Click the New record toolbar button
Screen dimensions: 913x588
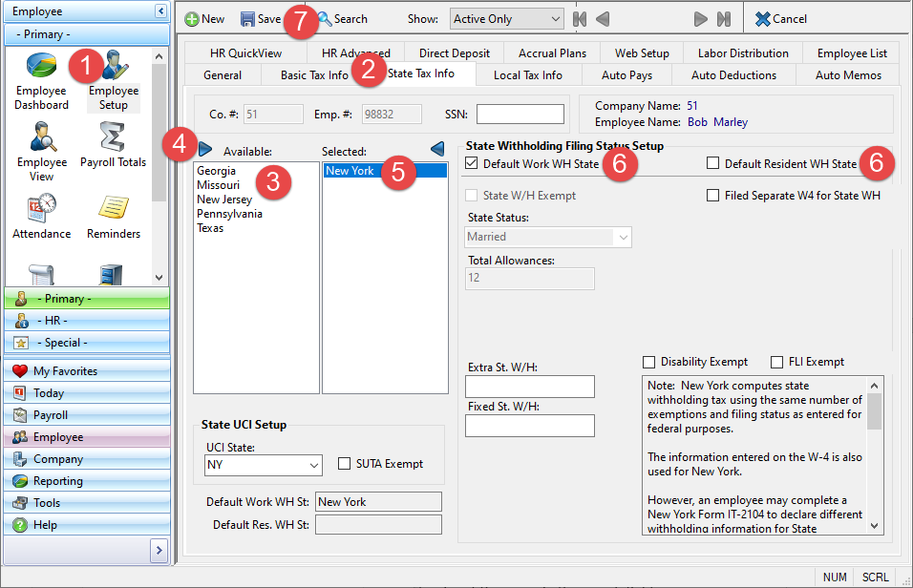204,19
